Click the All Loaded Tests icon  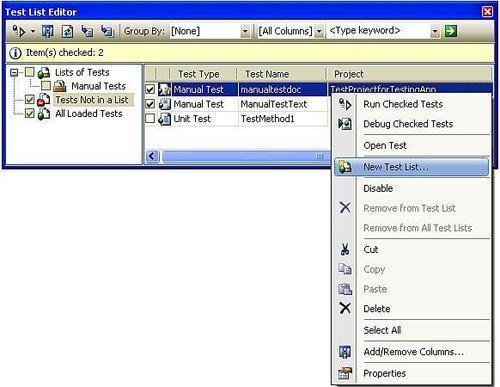tap(44, 114)
